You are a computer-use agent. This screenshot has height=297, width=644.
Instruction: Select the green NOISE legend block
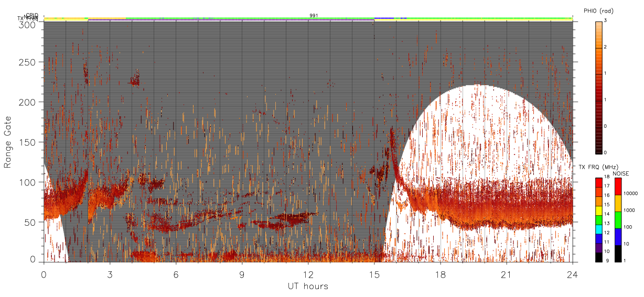618,219
